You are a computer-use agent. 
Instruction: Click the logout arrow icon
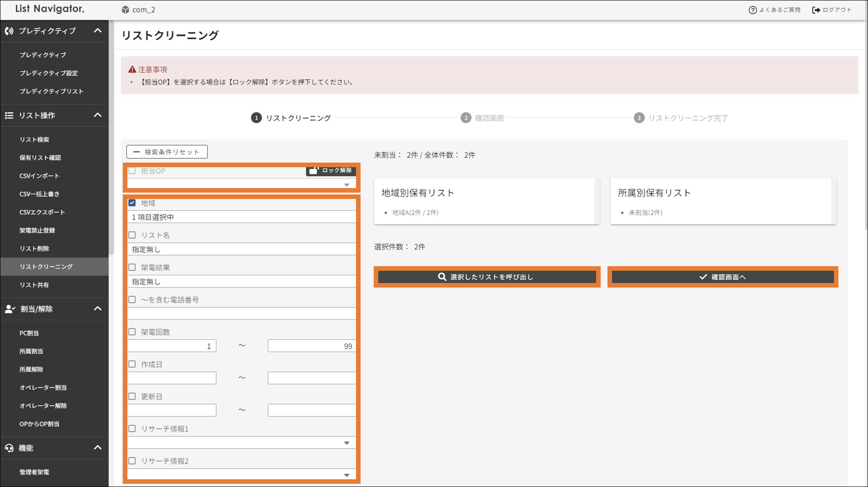(816, 10)
